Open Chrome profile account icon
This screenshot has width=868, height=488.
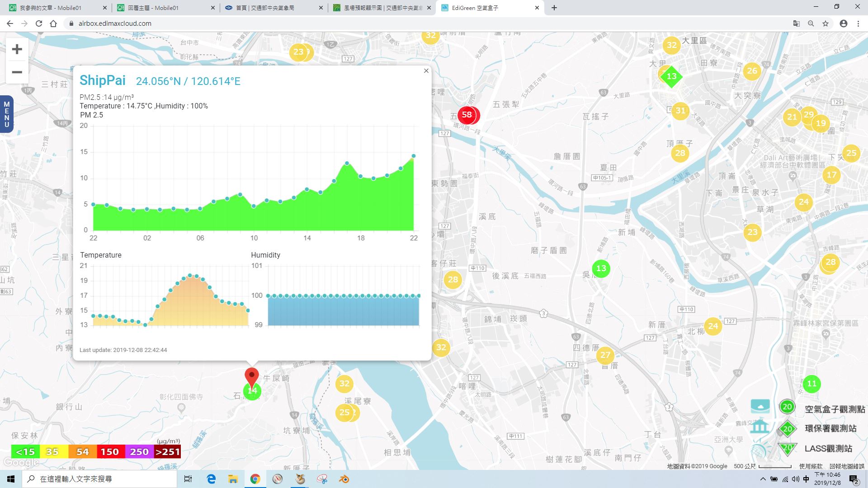point(844,23)
